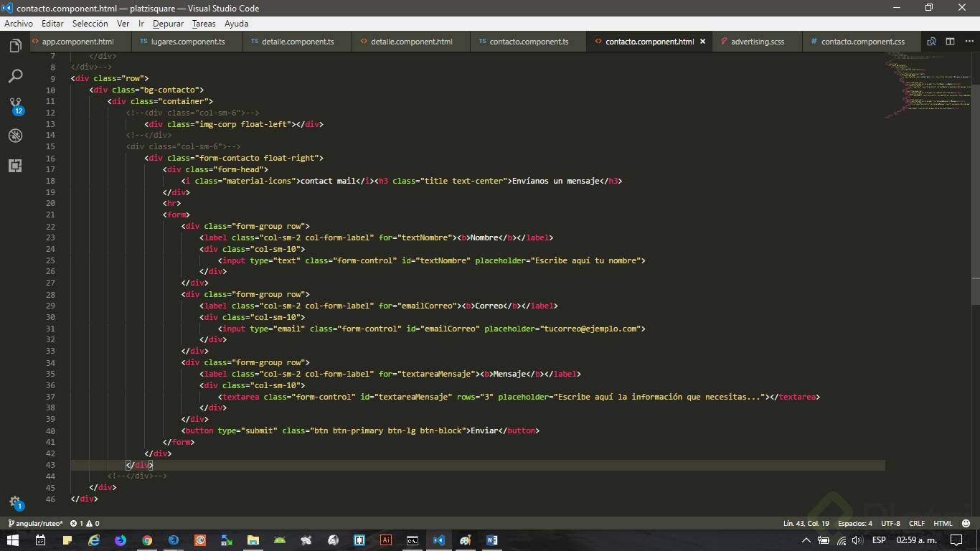Open the Editar menu
Screen dimensions: 980x551
click(52, 24)
